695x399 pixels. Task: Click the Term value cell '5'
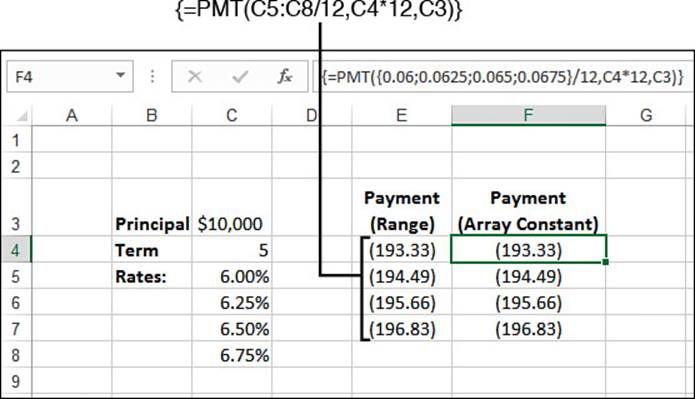(232, 250)
